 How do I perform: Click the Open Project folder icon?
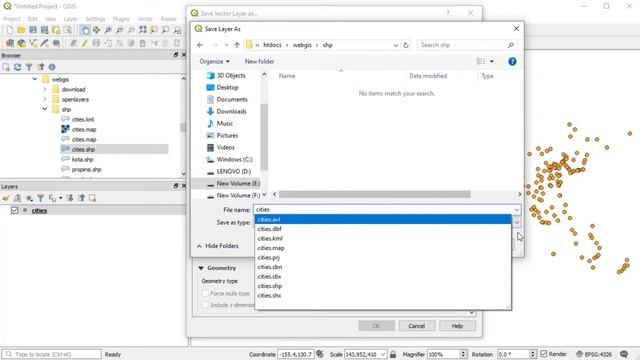(21, 30)
